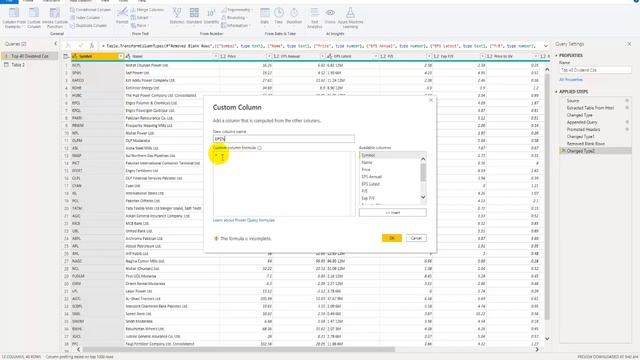Click gear icon beside Appended Query step

click(x=627, y=122)
